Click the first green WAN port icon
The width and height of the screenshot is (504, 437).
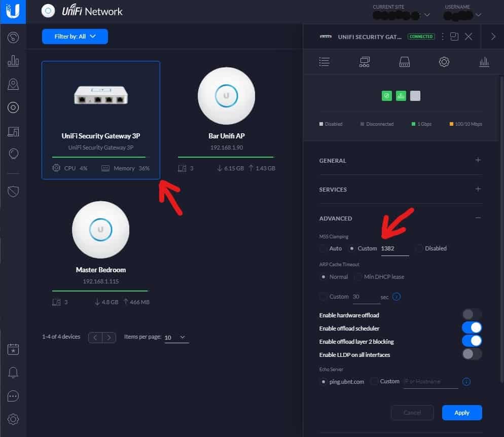(x=387, y=96)
